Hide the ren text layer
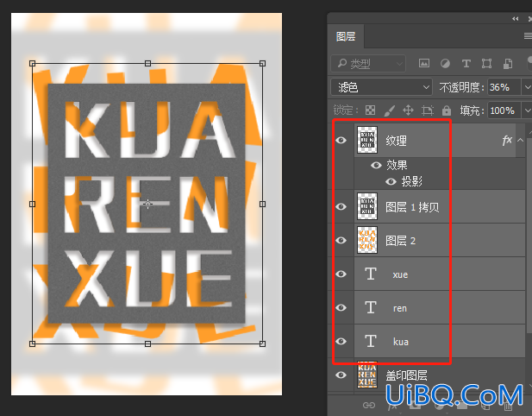Image resolution: width=532 pixels, height=416 pixels. point(341,307)
